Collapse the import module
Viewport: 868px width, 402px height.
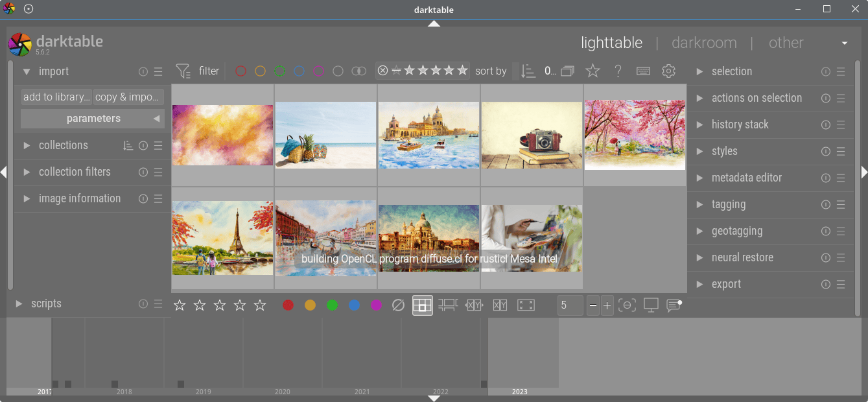tap(27, 72)
